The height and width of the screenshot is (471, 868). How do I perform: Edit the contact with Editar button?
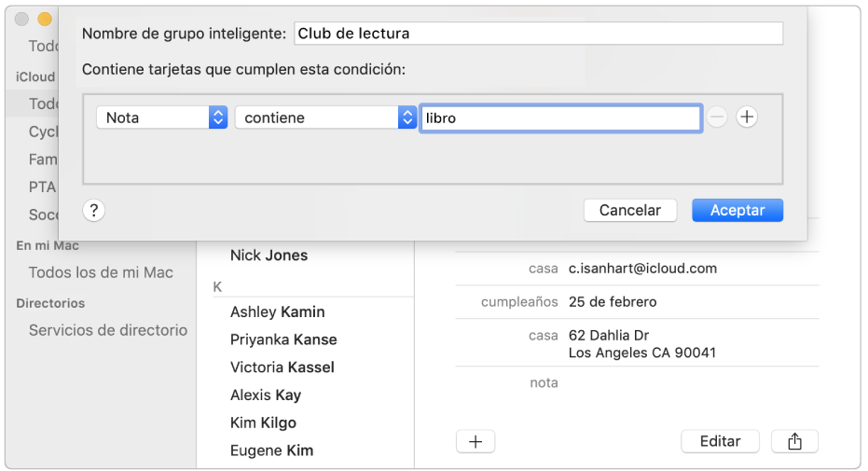(720, 441)
